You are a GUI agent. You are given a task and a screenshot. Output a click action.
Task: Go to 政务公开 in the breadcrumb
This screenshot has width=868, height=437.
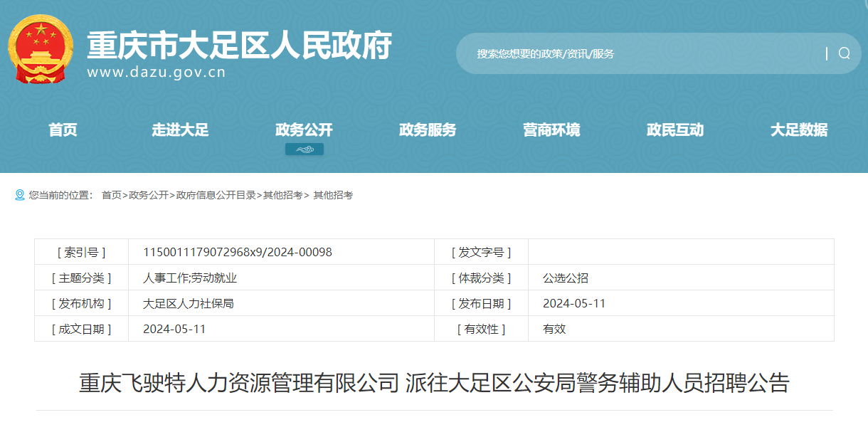149,195
